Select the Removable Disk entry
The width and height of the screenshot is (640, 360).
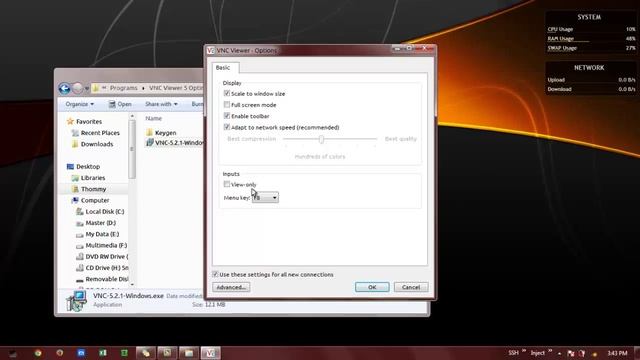[x=102, y=279]
